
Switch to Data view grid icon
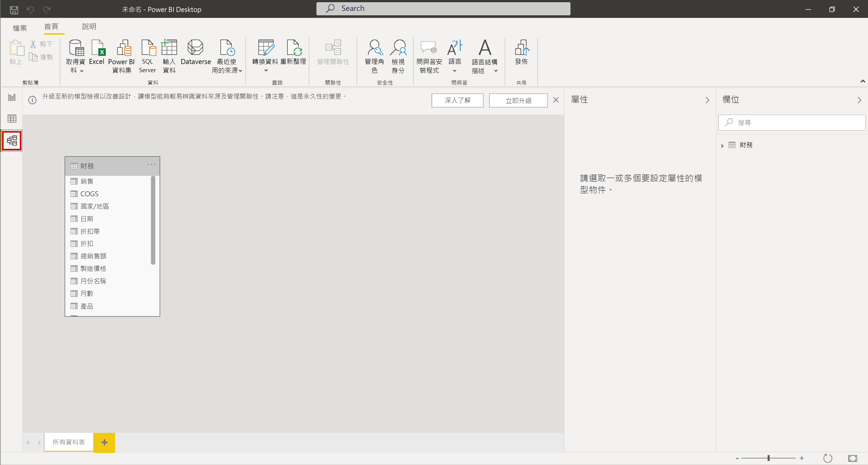(12, 119)
